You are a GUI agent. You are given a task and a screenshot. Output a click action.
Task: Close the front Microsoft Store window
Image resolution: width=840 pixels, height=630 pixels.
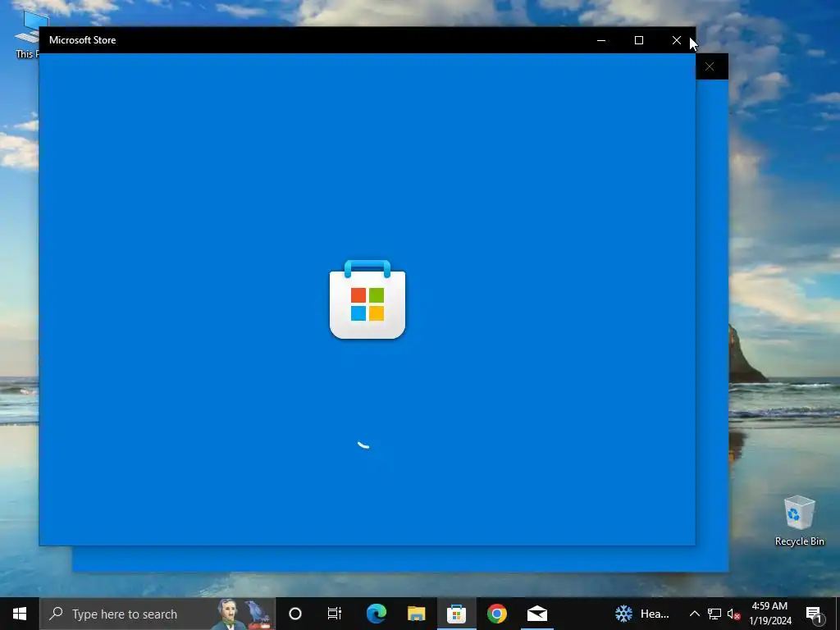click(x=677, y=40)
